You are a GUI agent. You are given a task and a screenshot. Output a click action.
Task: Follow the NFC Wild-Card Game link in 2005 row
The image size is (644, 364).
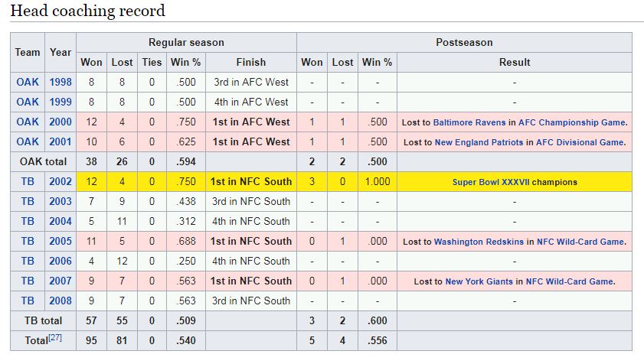point(580,242)
